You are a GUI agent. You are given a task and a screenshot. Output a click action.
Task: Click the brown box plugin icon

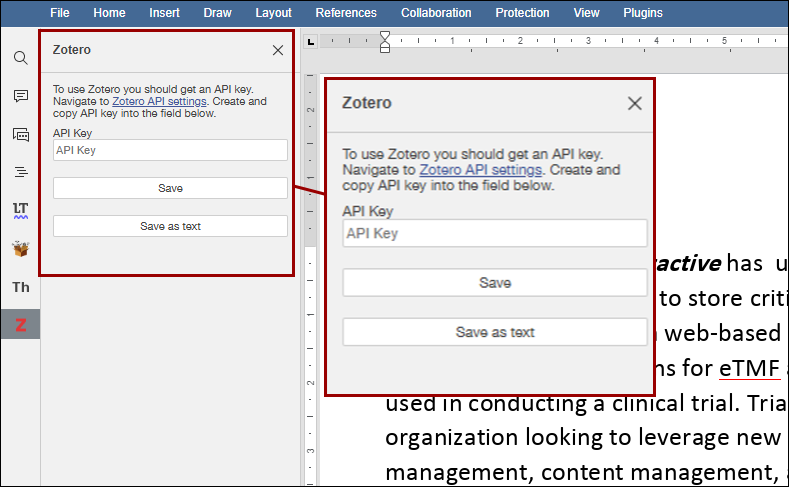click(x=20, y=248)
